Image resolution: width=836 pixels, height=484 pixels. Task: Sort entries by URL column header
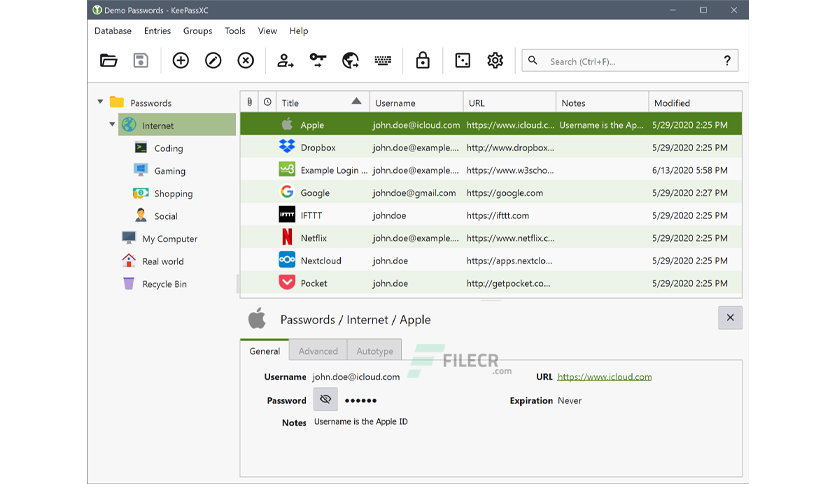[509, 102]
